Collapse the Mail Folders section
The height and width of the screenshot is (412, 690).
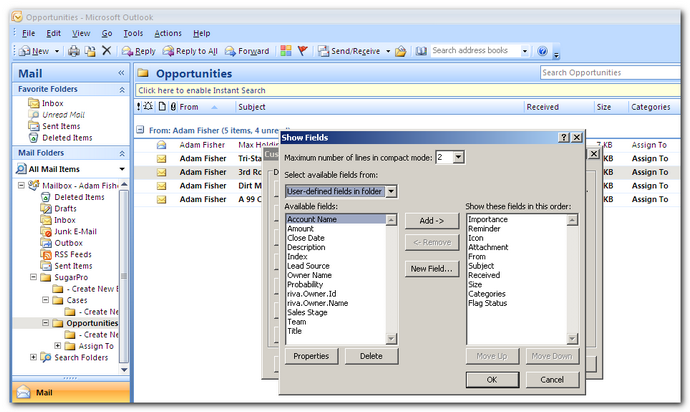coord(122,153)
